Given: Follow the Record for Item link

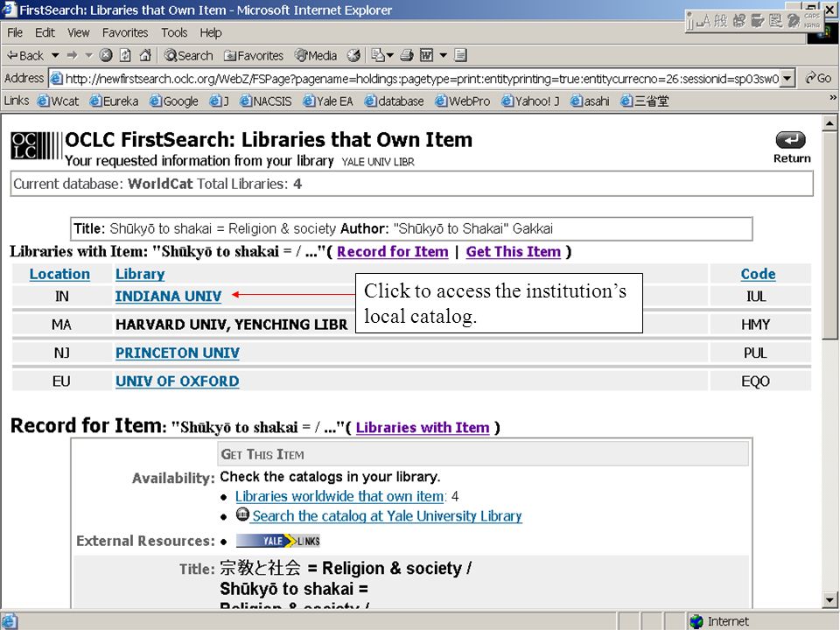Looking at the screenshot, I should click(393, 252).
